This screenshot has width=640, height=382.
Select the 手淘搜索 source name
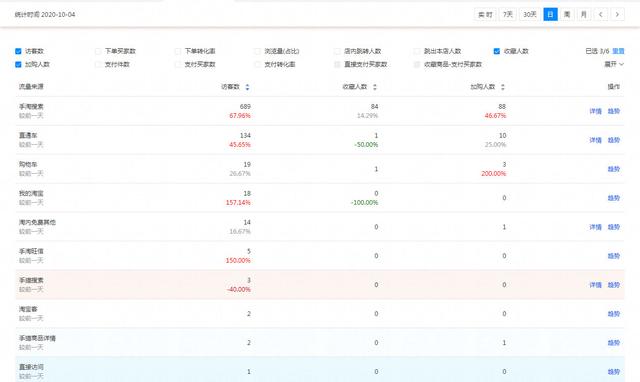coord(31,107)
